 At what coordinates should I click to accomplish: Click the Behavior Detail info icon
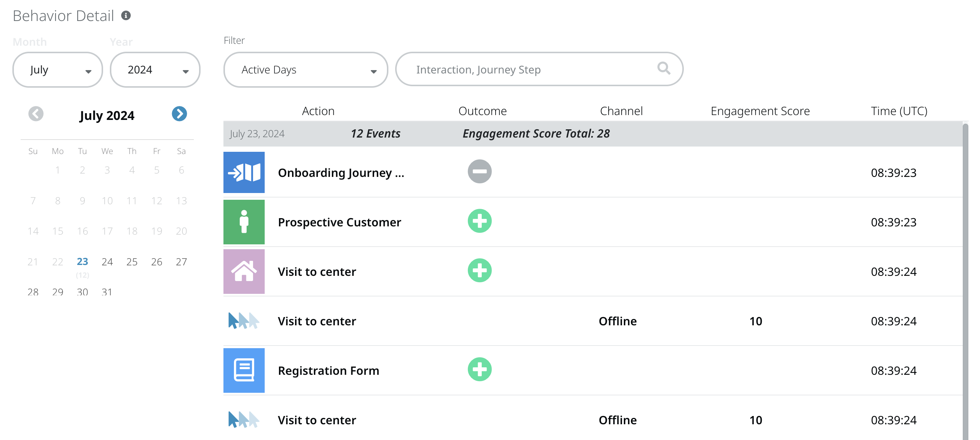(126, 16)
